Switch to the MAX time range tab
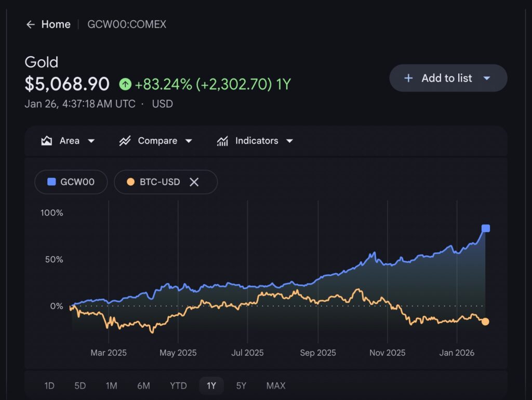The image size is (532, 400). 275,386
